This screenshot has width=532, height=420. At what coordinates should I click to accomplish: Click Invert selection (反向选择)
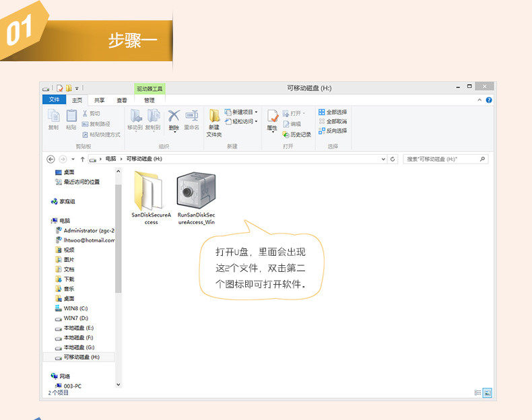[x=333, y=131]
